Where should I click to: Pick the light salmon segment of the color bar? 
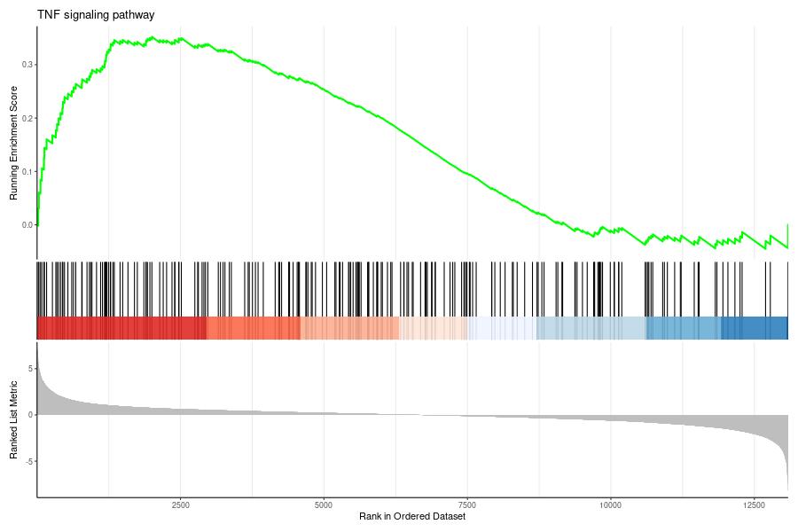(349, 327)
